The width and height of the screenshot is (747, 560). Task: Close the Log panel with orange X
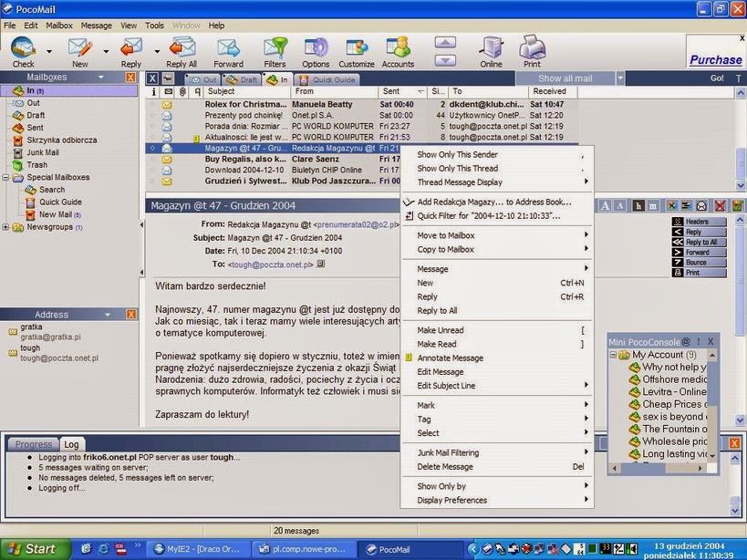point(734,443)
